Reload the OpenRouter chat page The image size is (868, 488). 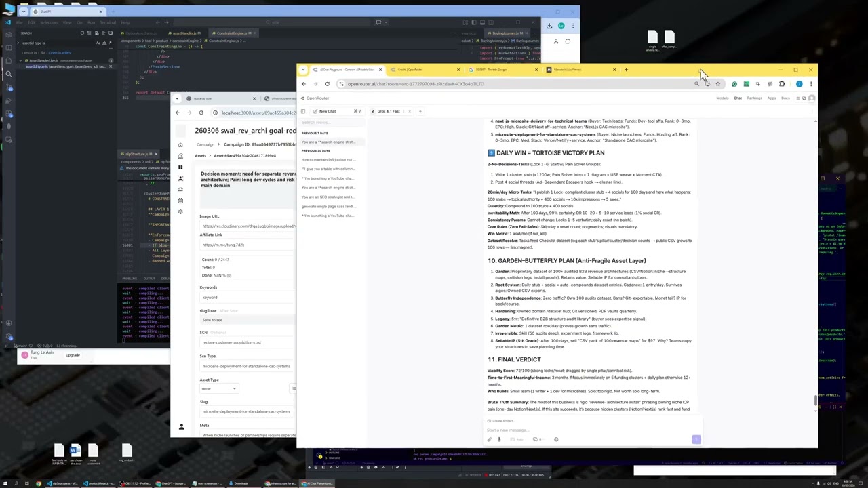point(327,84)
